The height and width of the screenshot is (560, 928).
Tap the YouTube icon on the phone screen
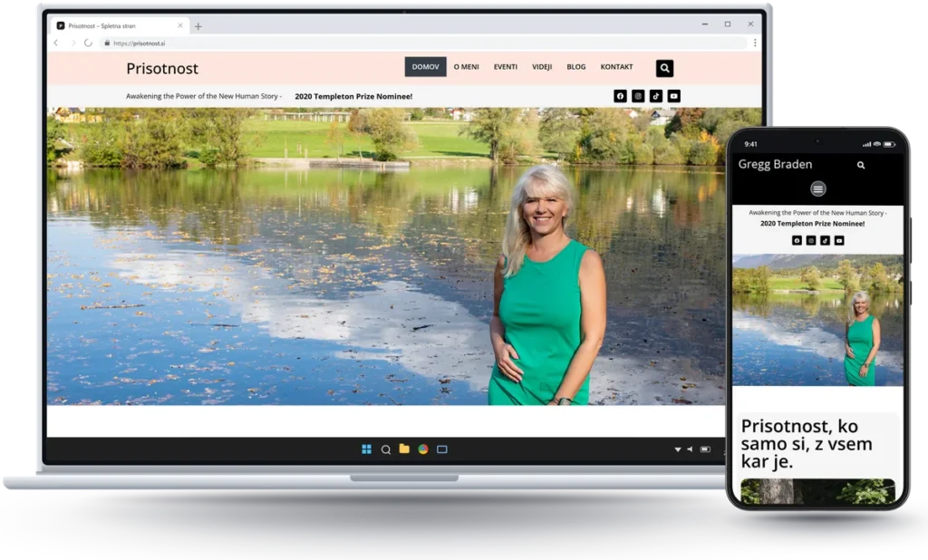839,240
